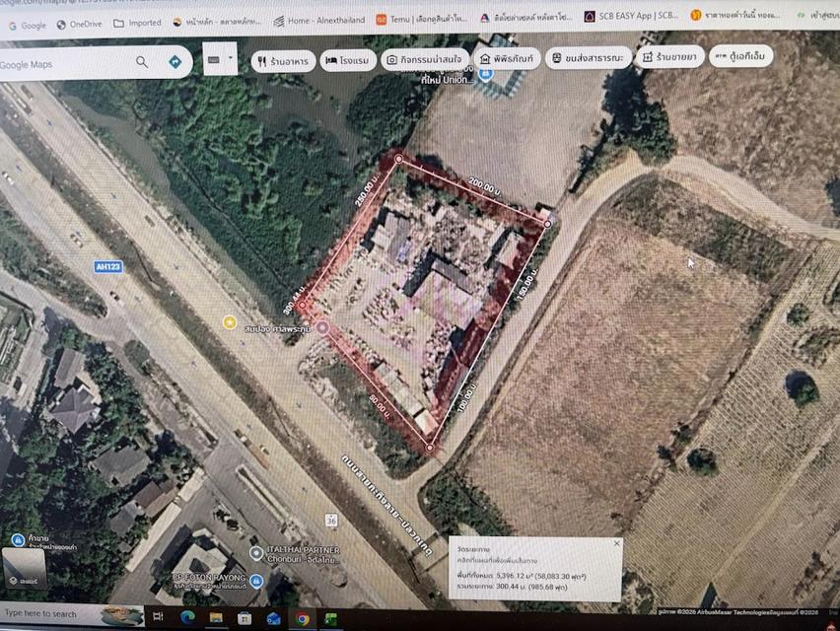Open the keyboard input tool icon
The width and height of the screenshot is (840, 631).
point(214,60)
